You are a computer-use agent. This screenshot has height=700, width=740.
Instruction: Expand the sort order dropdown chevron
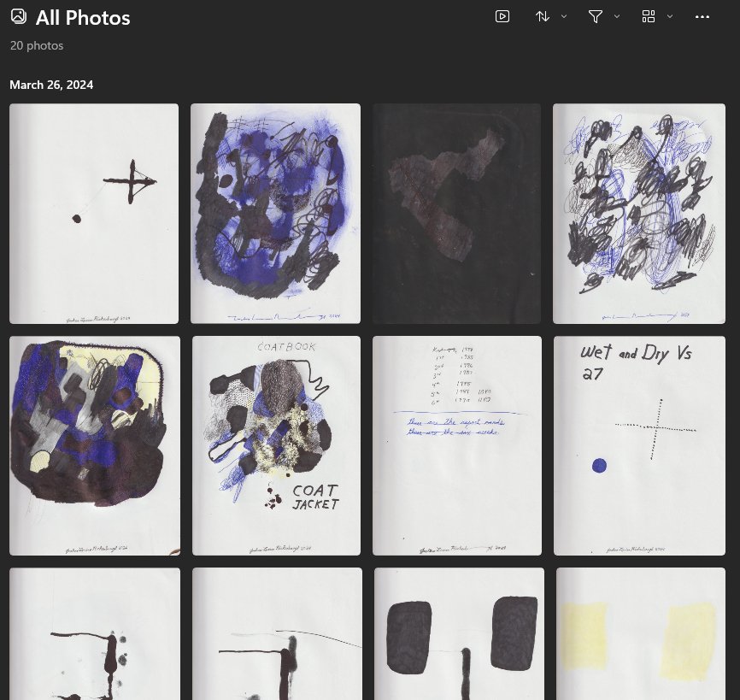coord(563,16)
